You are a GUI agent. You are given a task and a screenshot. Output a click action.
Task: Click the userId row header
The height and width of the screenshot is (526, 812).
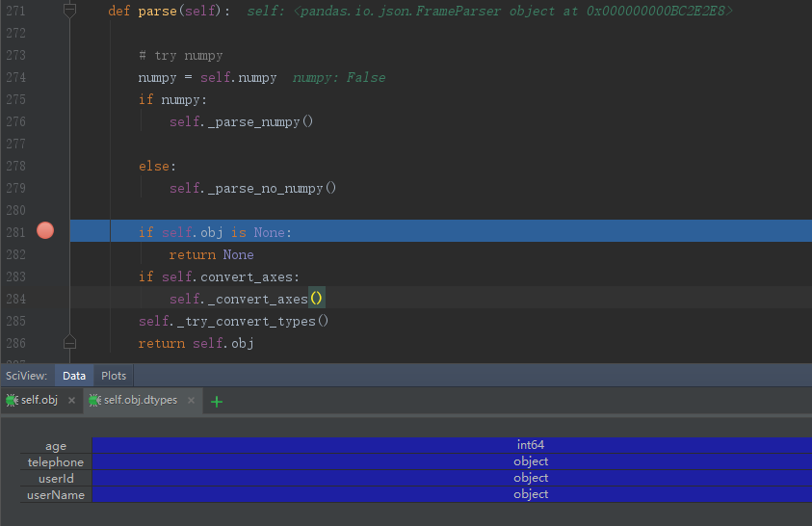pos(56,479)
